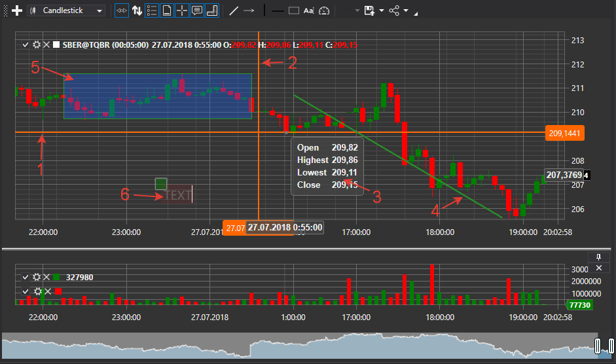
Task: Click the SBER@TQBR white color square
Action: pos(56,45)
